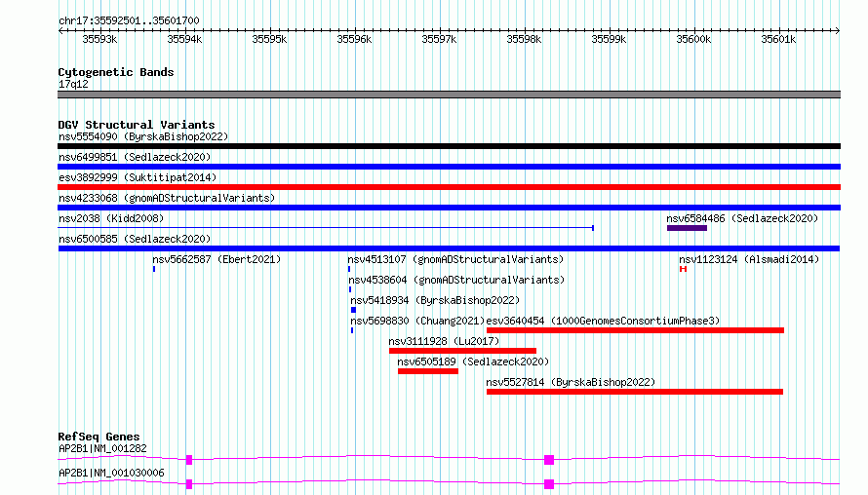Click the nsv4513107 gnomAD blue marker

click(349, 269)
